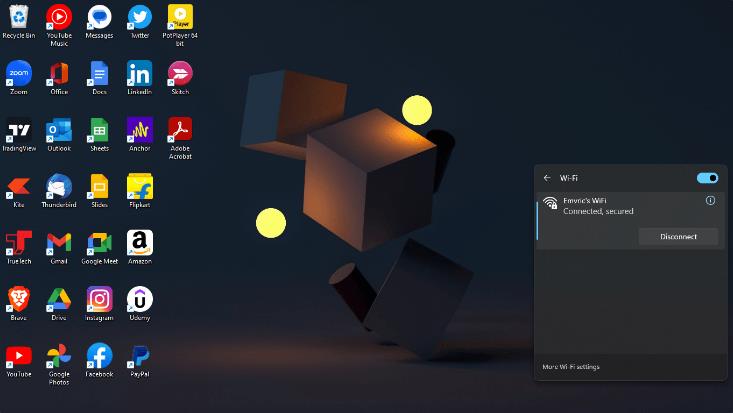Select the Anchor app icon

[140, 134]
